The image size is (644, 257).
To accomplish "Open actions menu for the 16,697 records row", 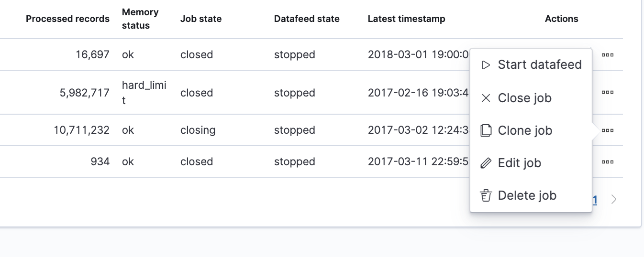I will (608, 54).
